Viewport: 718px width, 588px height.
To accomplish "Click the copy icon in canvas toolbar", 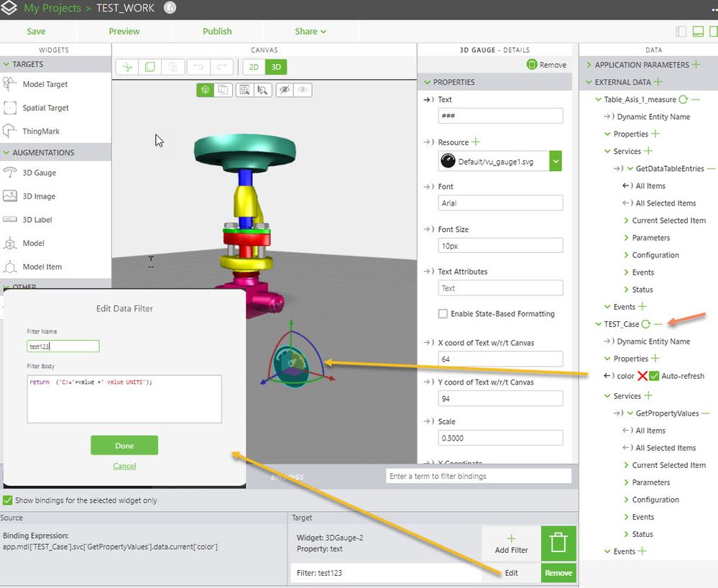I will tap(149, 67).
